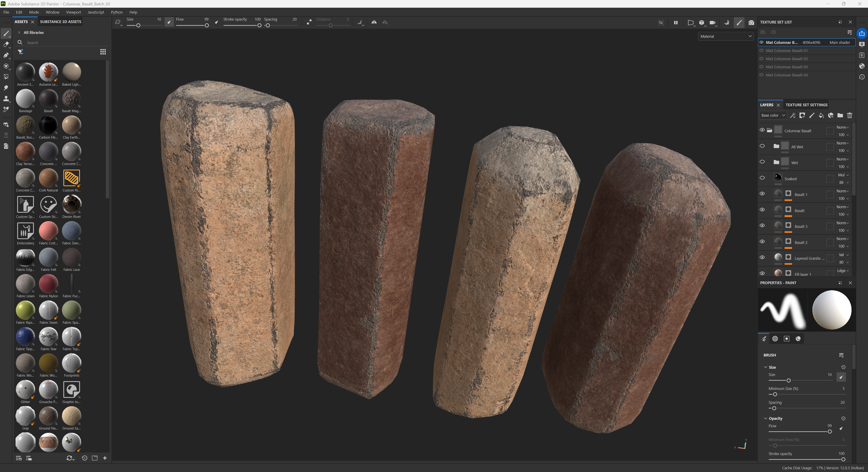868x472 pixels.
Task: Add effect with magic wand icon
Action: 793,116
